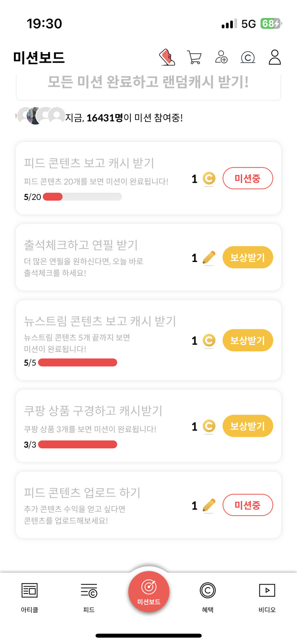Viewport: 297px width, 644px height.
Task: Claim reward for 출석체크 mission
Action: (248, 257)
